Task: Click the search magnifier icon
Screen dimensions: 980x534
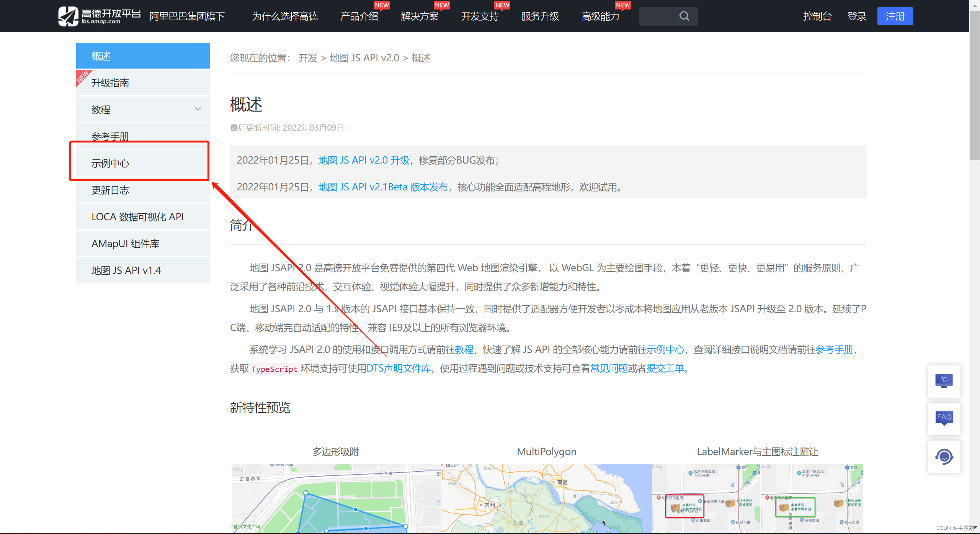Action: [x=684, y=16]
